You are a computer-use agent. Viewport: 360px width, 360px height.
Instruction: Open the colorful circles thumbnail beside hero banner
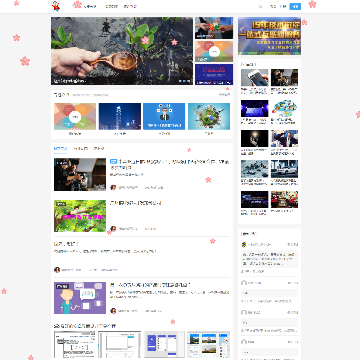pos(214,51)
